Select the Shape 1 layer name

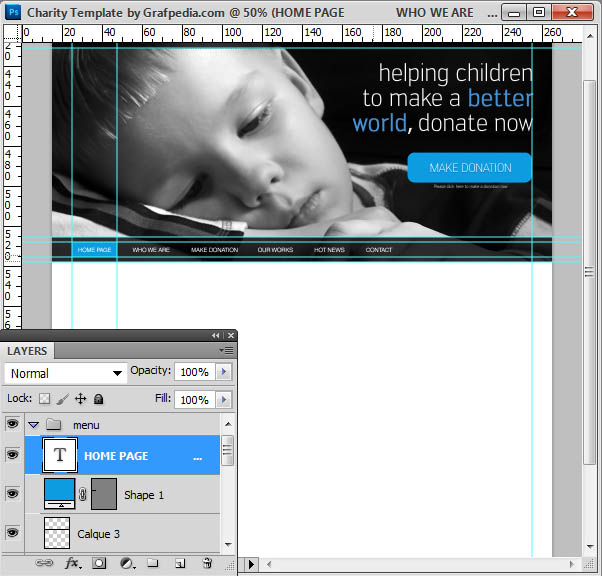(x=144, y=495)
